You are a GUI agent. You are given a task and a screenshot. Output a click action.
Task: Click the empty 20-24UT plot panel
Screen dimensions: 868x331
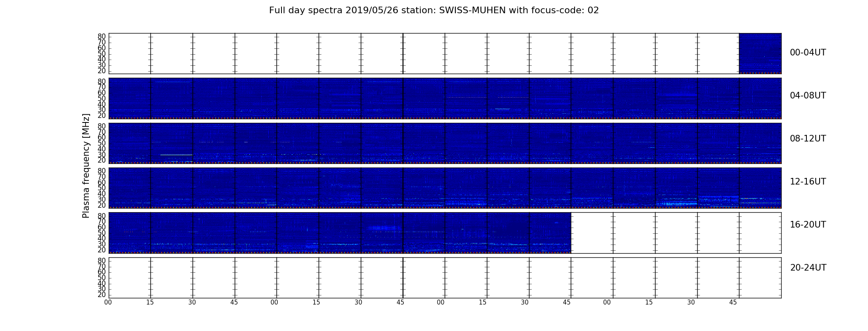[445, 278]
